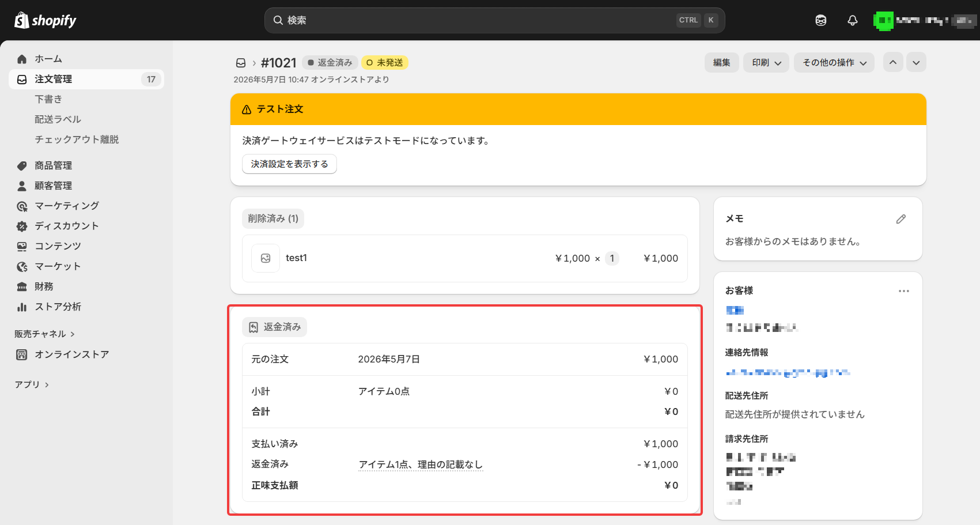The width and height of the screenshot is (980, 525).
Task: Open the Sidekick assistant icon
Action: 821,20
